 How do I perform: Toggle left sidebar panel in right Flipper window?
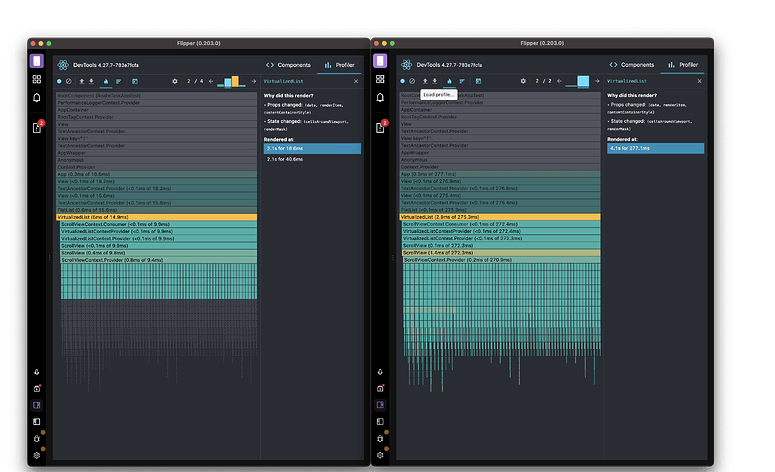pos(380,422)
